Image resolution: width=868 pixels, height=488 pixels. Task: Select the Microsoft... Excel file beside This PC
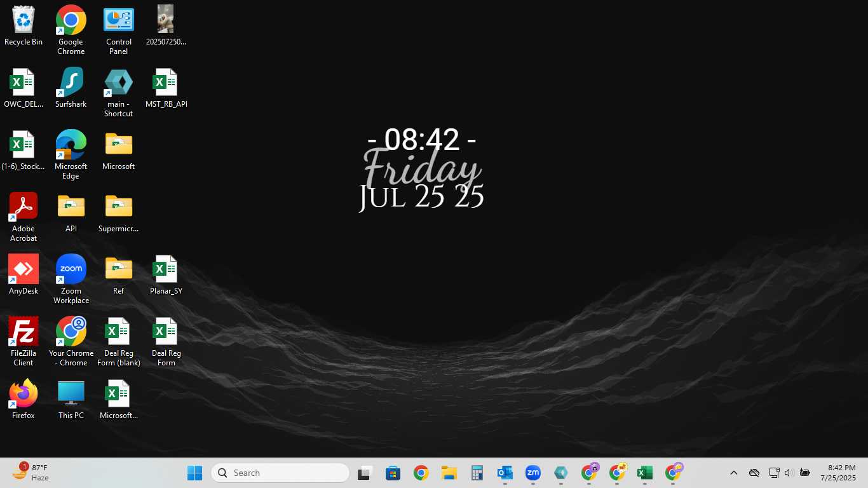119,400
